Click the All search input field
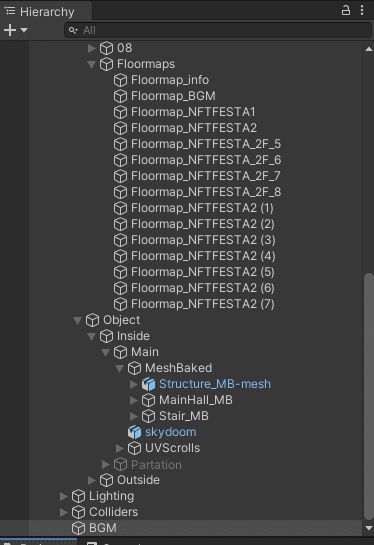 point(218,30)
